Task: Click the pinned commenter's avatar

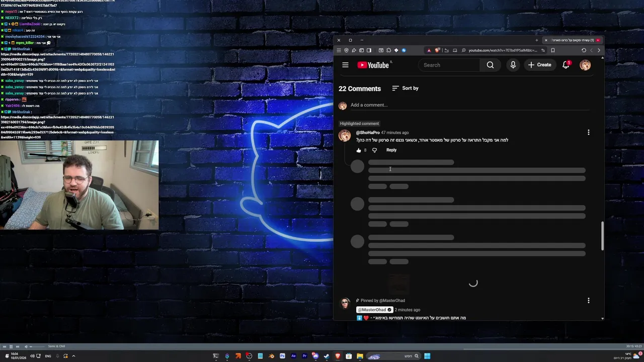Action: tap(345, 303)
